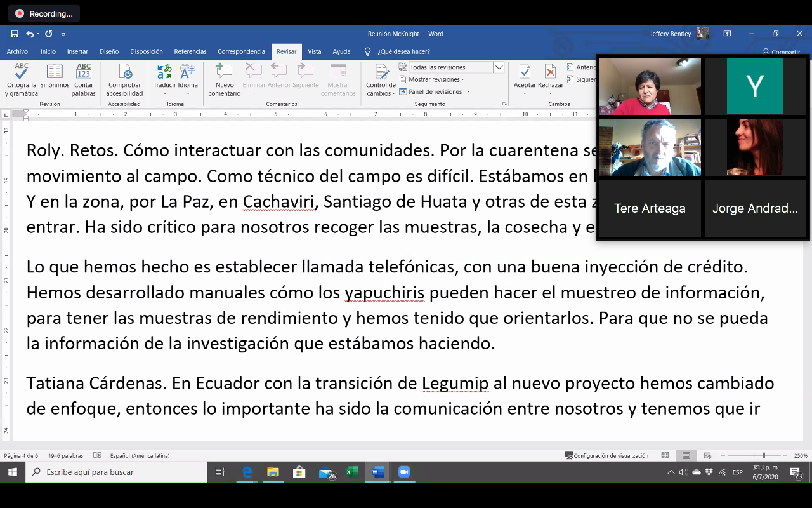Image resolution: width=812 pixels, height=508 pixels.
Task: Open the Referencias ribbon tab
Action: [x=190, y=51]
